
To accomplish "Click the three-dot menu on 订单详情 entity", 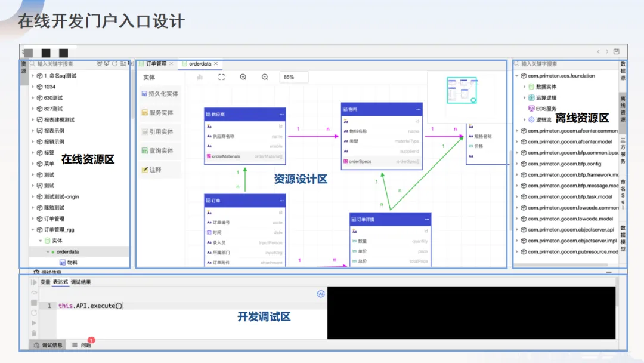I will [427, 219].
